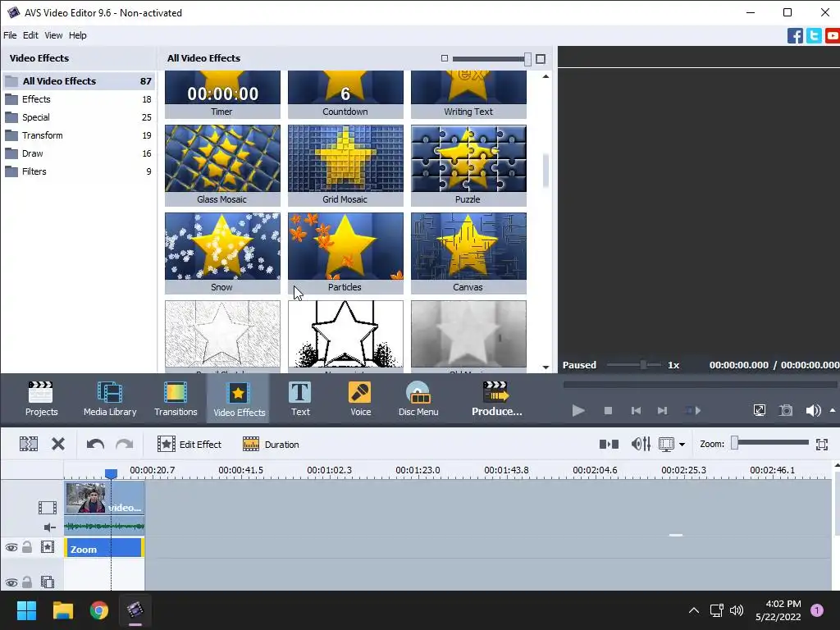This screenshot has width=840, height=630.
Task: Open full screen preview icon
Action: [x=759, y=410]
